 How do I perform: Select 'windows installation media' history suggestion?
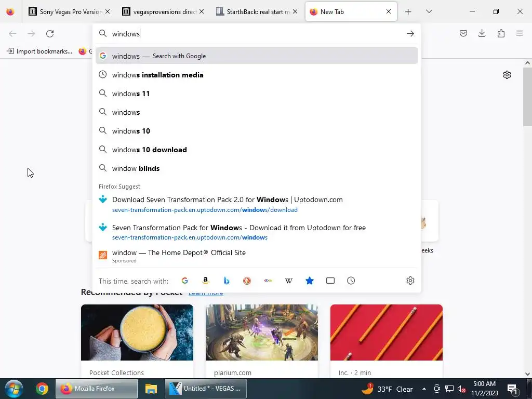257,75
